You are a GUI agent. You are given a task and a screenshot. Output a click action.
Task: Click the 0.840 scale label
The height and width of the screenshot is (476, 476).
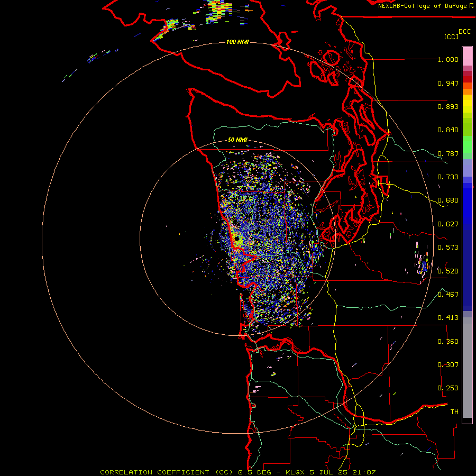coord(448,130)
